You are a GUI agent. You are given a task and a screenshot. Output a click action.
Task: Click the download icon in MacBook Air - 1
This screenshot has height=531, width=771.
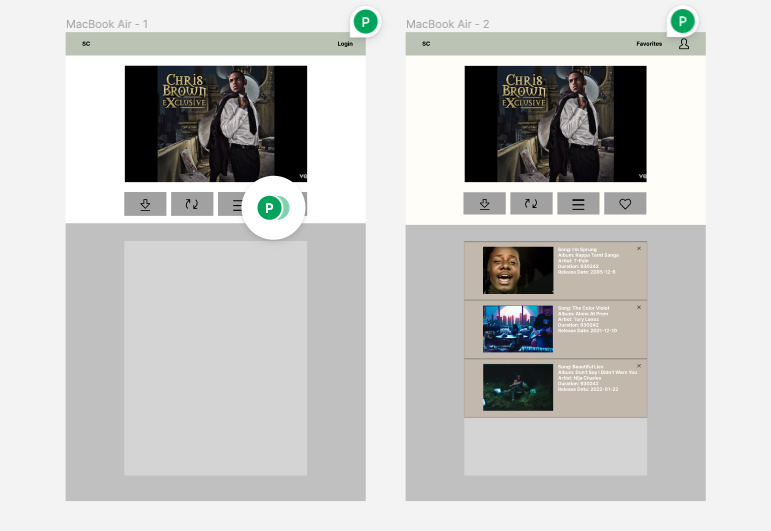click(145, 204)
